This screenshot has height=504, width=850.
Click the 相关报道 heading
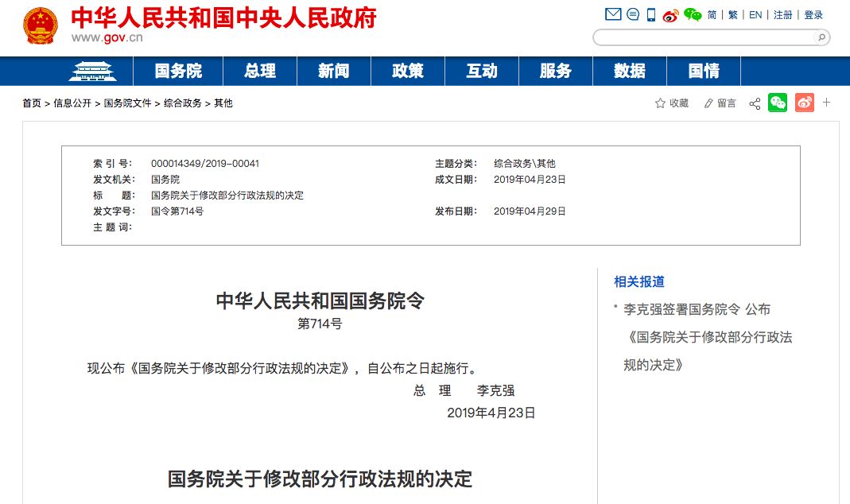click(x=639, y=281)
